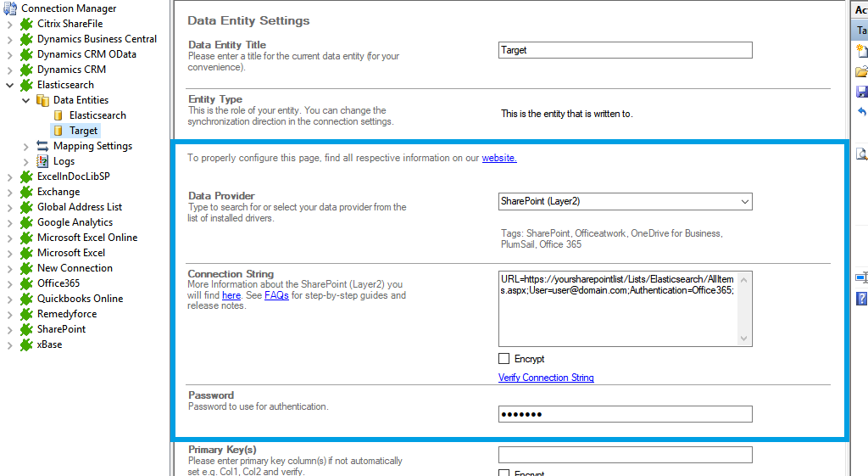
Task: Click the Data Entity Title field
Action: [625, 50]
